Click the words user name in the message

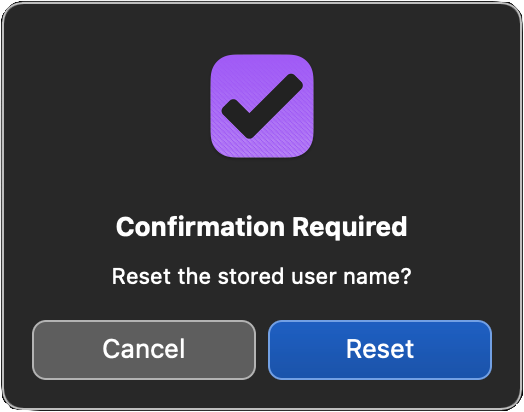tap(346, 277)
